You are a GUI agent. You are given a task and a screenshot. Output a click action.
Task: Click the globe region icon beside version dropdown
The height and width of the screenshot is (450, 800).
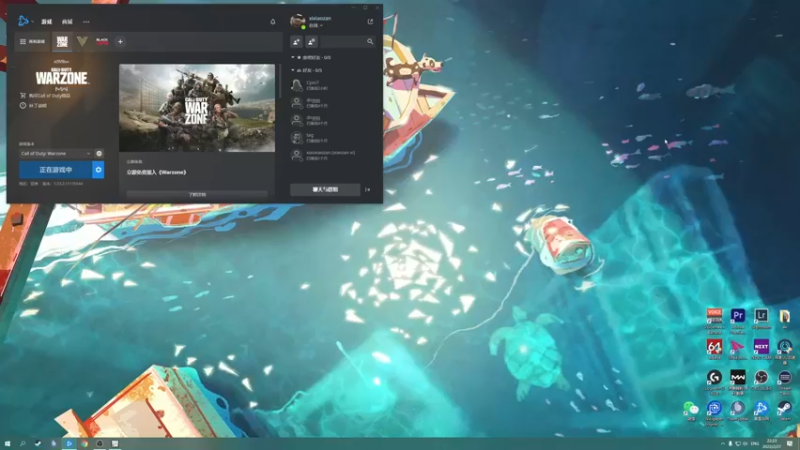click(99, 154)
